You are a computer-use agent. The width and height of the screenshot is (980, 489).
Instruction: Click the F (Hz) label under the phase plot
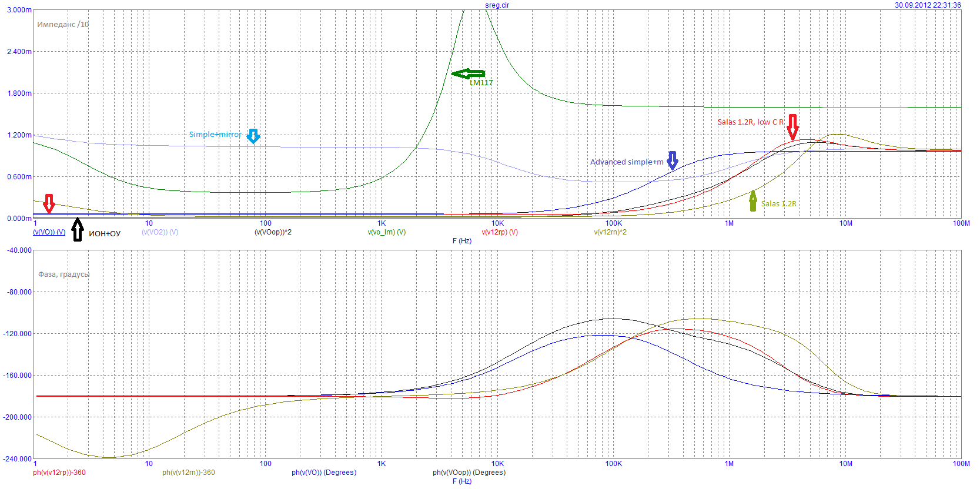[x=462, y=481]
